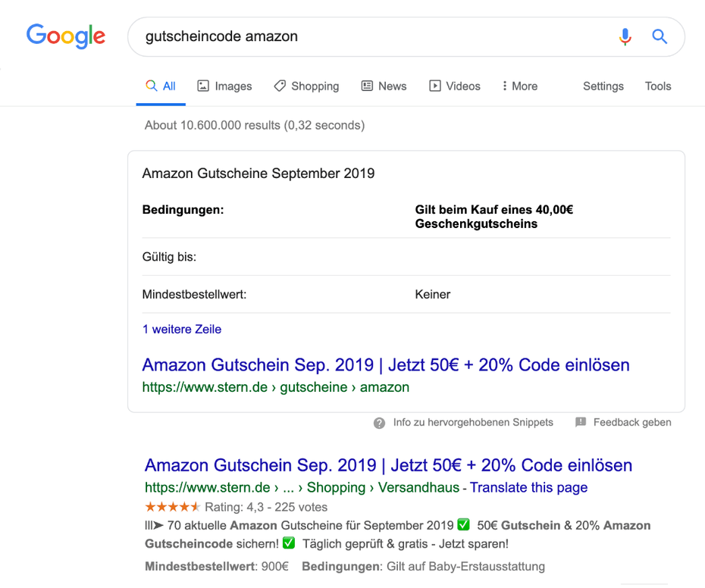Click the Google logo

[x=66, y=36]
